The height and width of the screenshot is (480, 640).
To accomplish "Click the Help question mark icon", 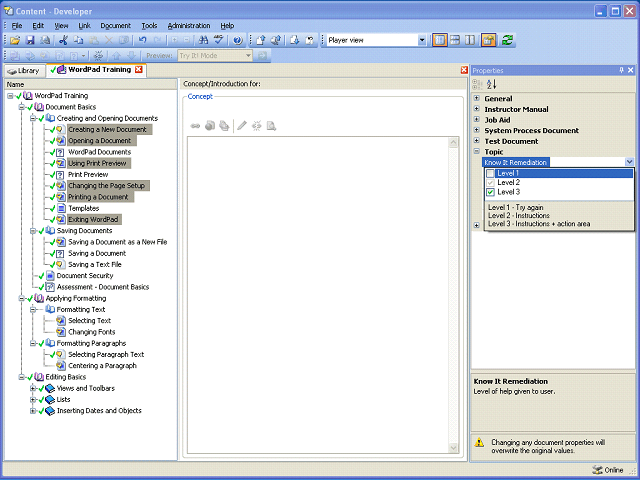I will pos(238,40).
